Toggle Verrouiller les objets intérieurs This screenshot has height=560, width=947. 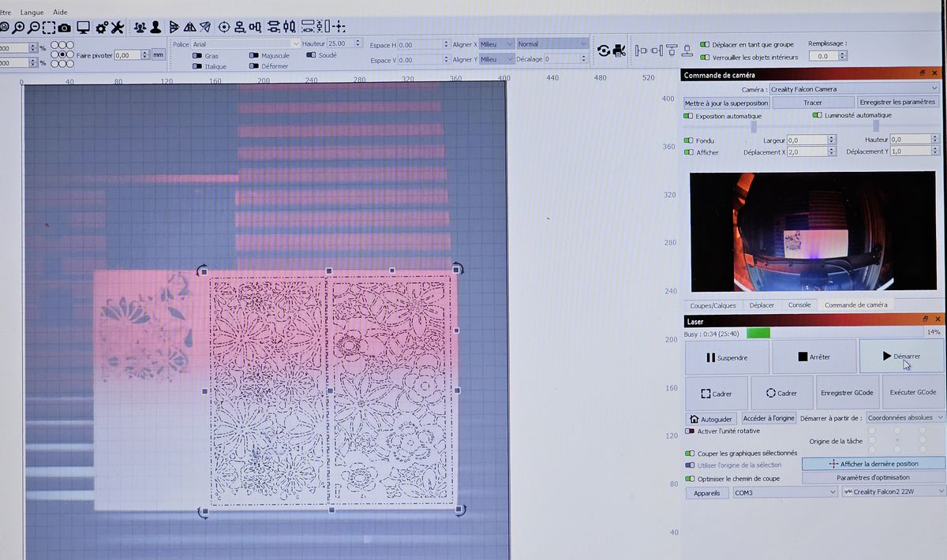[x=705, y=57]
